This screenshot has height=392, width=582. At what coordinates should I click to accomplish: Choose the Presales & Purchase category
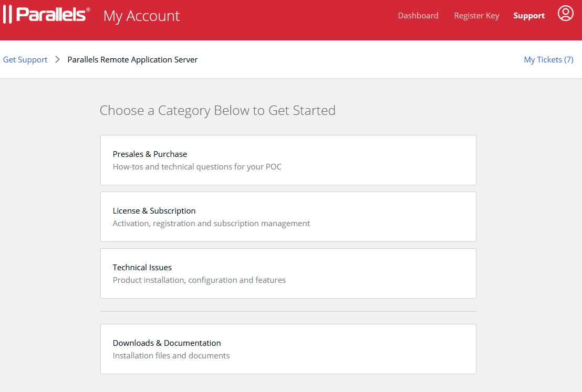tap(288, 160)
